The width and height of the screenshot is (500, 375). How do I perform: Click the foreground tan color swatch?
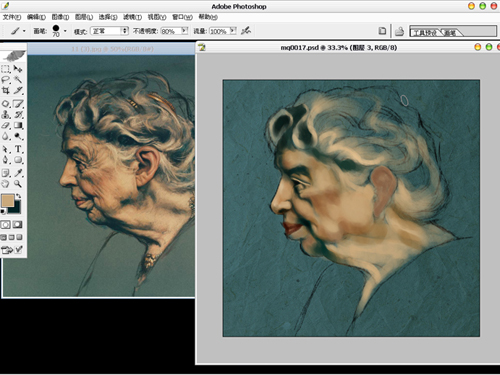pos(8,201)
